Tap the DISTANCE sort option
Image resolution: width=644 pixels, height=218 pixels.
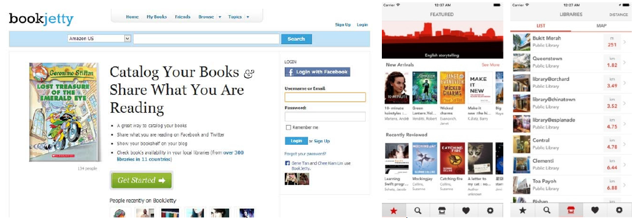pyautogui.click(x=618, y=15)
